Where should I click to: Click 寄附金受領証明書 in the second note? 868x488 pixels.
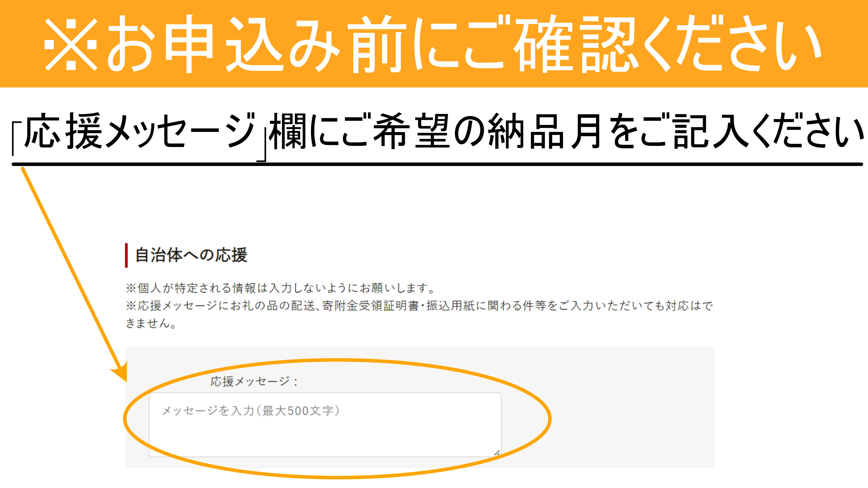click(370, 306)
